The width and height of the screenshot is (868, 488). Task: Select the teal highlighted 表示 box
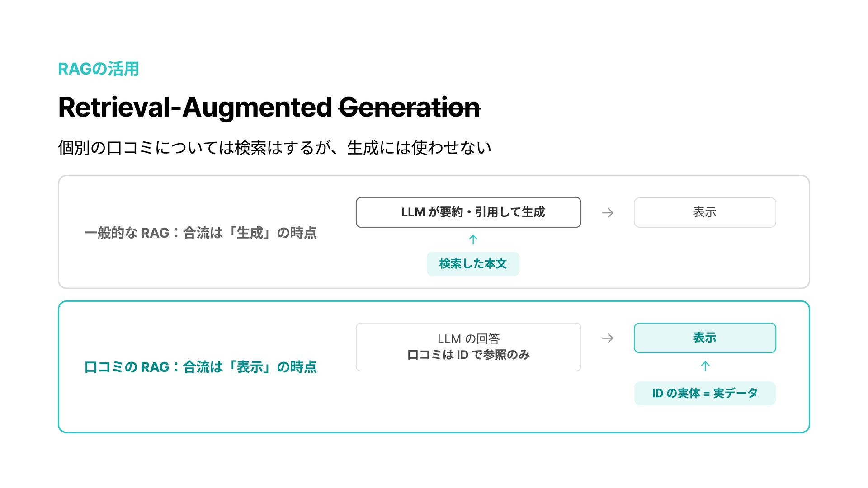tap(705, 338)
